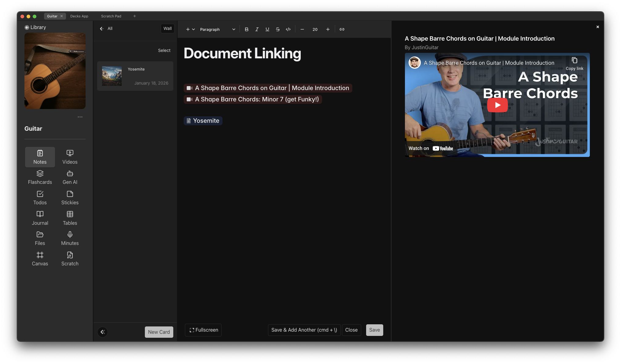Collapse the card list panel with the double-chevron

click(x=102, y=332)
